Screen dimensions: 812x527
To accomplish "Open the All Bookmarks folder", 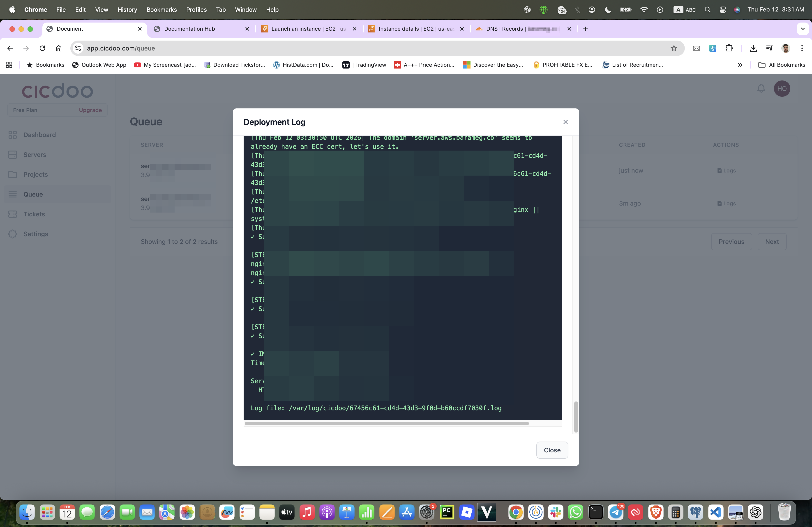I will pyautogui.click(x=782, y=65).
